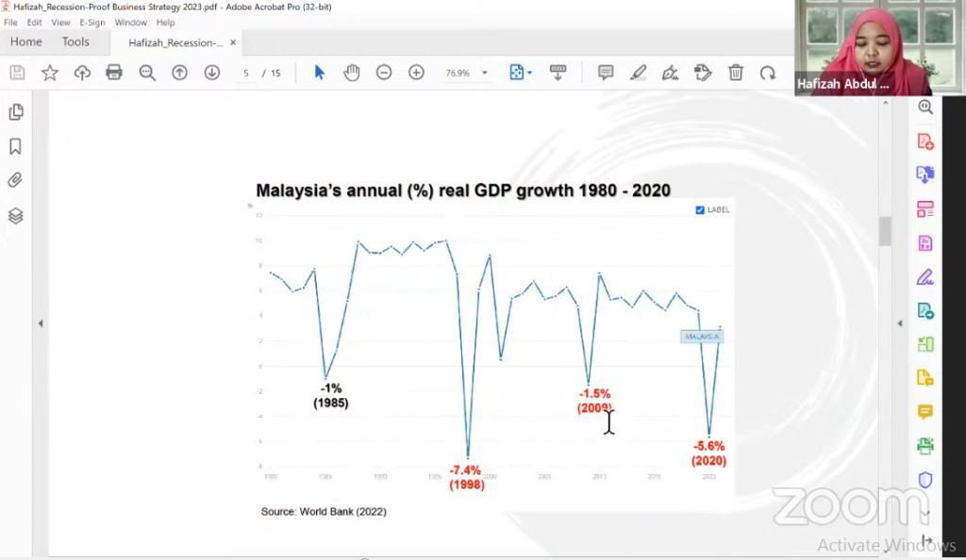Open Fill & Sign tool in right pane
This screenshot has height=560, width=966.
point(925,277)
